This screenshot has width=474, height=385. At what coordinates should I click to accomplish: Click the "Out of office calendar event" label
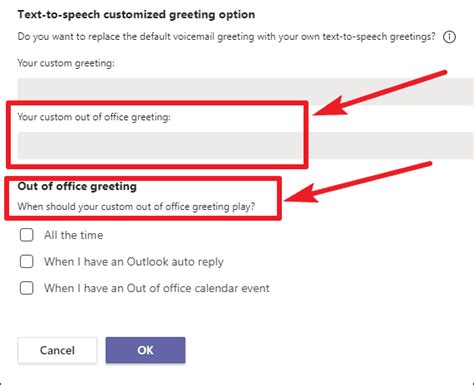pyautogui.click(x=157, y=288)
